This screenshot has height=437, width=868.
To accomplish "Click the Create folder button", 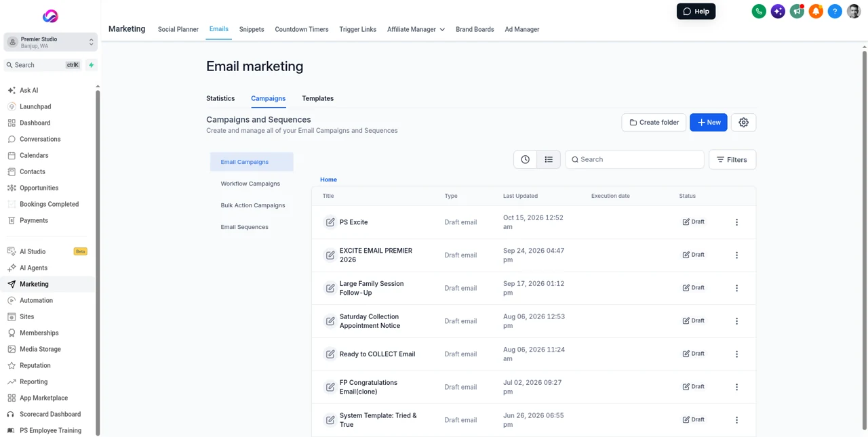I will coord(654,123).
